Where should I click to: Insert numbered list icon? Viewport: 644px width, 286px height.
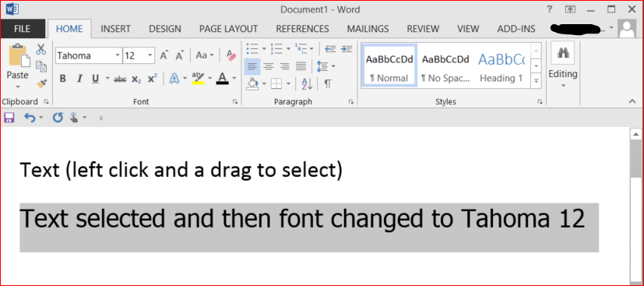click(276, 49)
